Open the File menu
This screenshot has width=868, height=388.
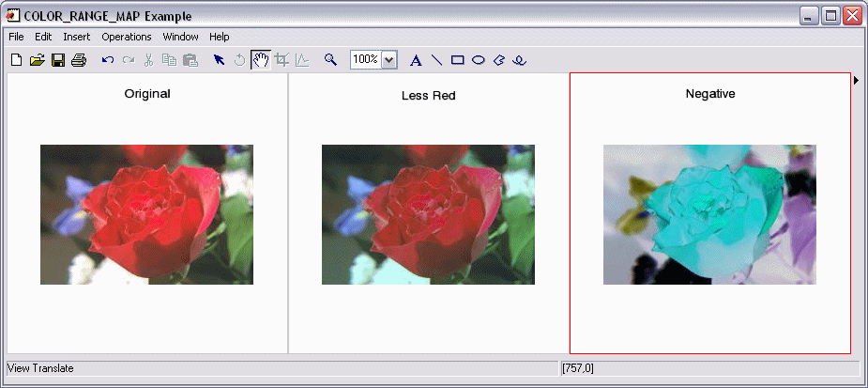tap(17, 37)
